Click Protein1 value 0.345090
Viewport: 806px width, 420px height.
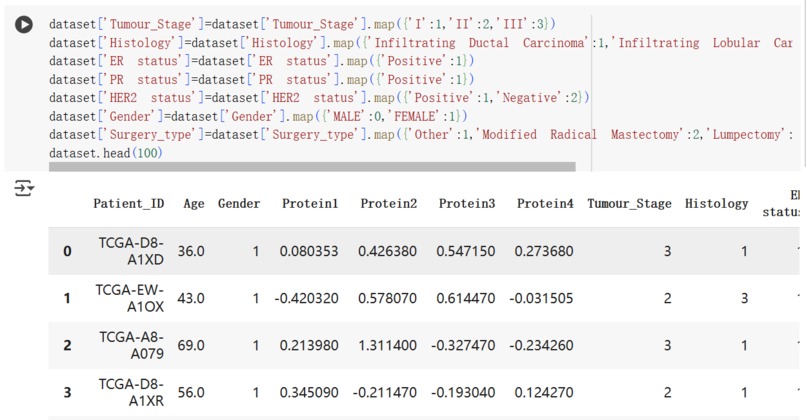pos(309,393)
